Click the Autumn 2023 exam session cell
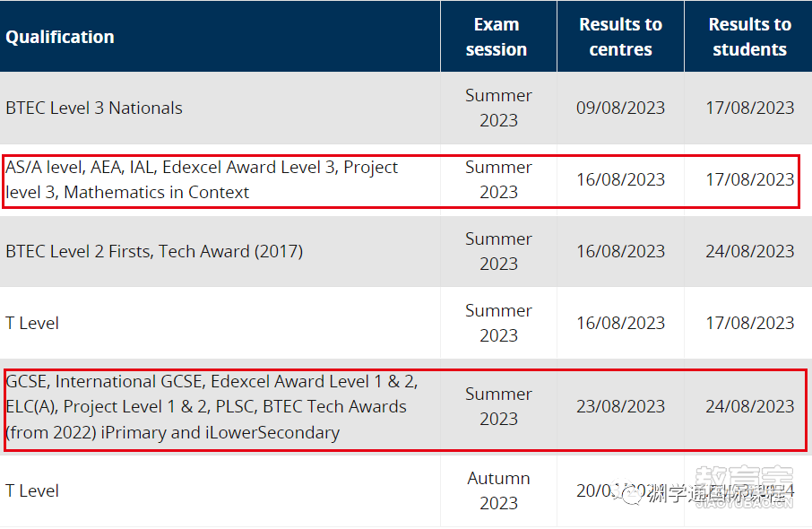812x529 pixels. (498, 490)
